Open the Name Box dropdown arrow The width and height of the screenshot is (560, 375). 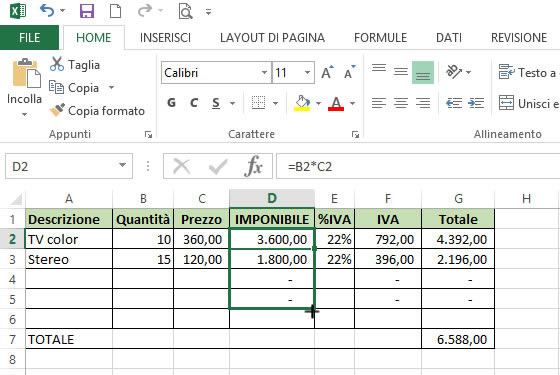coord(122,165)
